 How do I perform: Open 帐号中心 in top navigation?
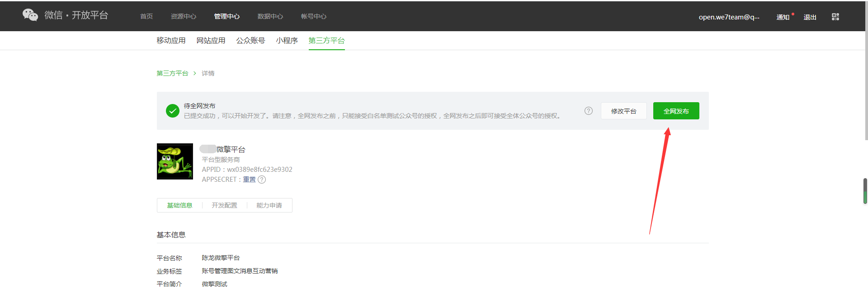pyautogui.click(x=314, y=16)
